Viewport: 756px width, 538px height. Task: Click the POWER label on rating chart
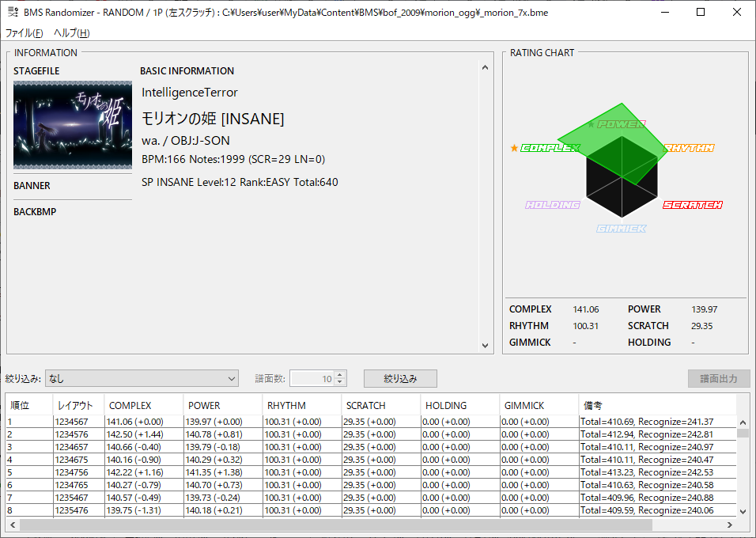(621, 124)
